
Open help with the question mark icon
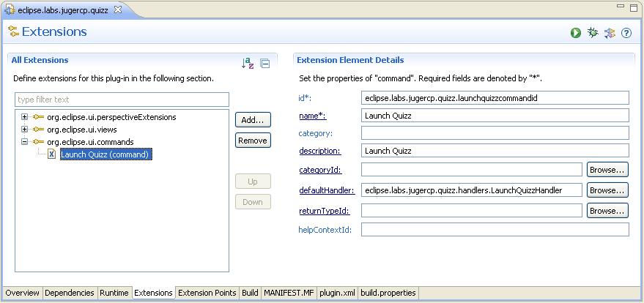[626, 33]
